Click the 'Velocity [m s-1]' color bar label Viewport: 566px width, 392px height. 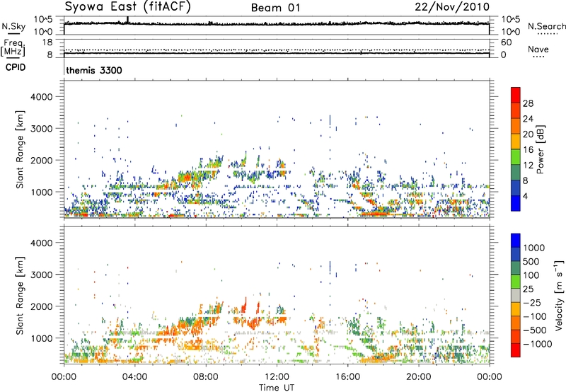pyautogui.click(x=559, y=295)
